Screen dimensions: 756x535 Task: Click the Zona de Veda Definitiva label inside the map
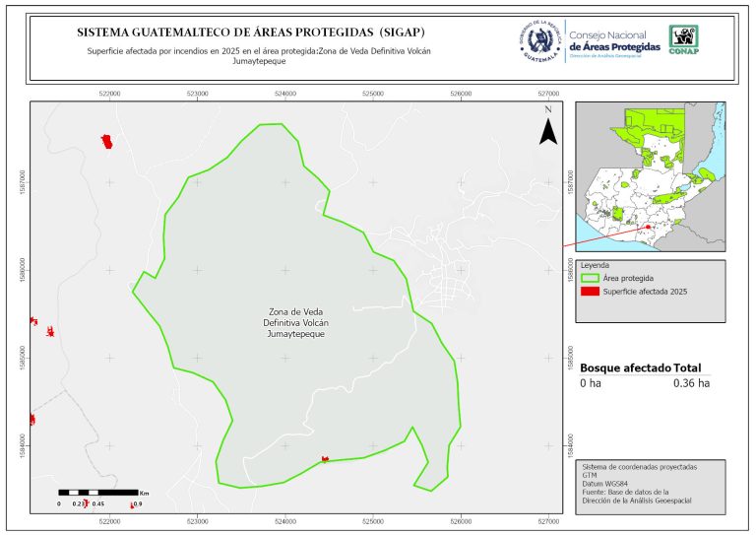pos(296,323)
